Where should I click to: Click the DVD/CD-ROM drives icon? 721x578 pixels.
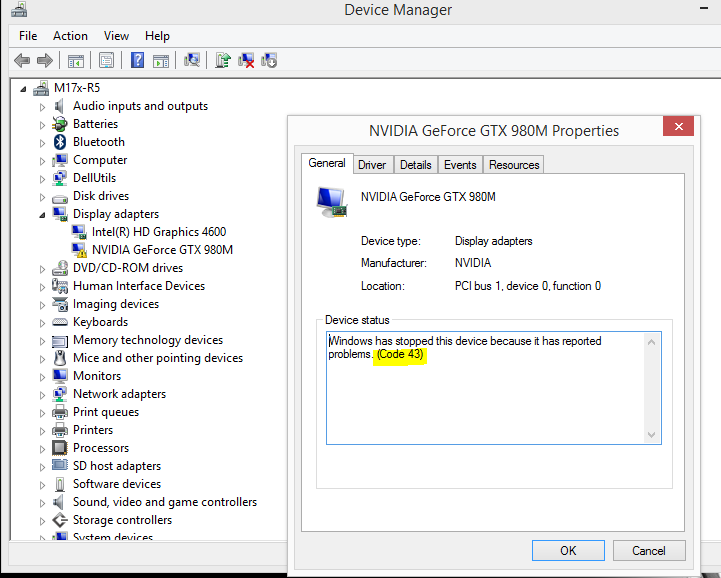tap(60, 268)
